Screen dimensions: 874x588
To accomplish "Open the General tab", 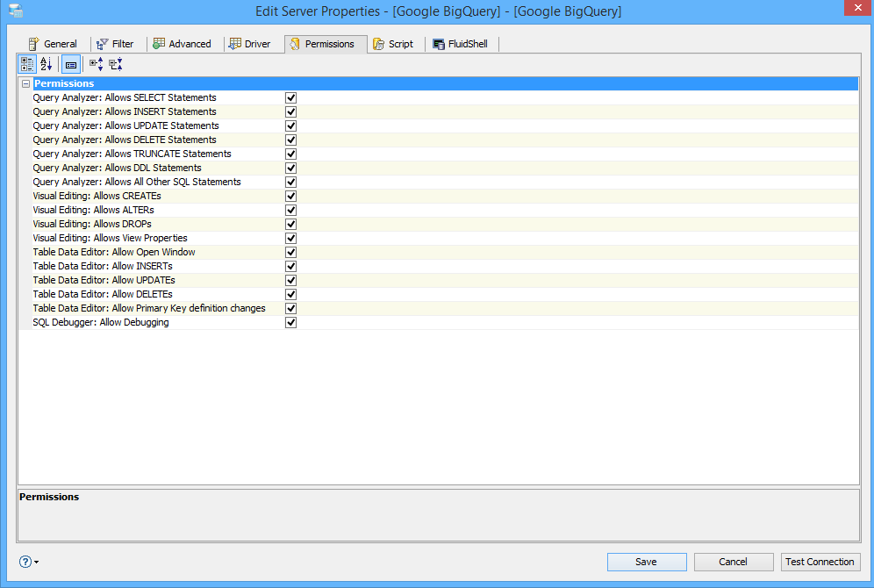I will tap(53, 44).
